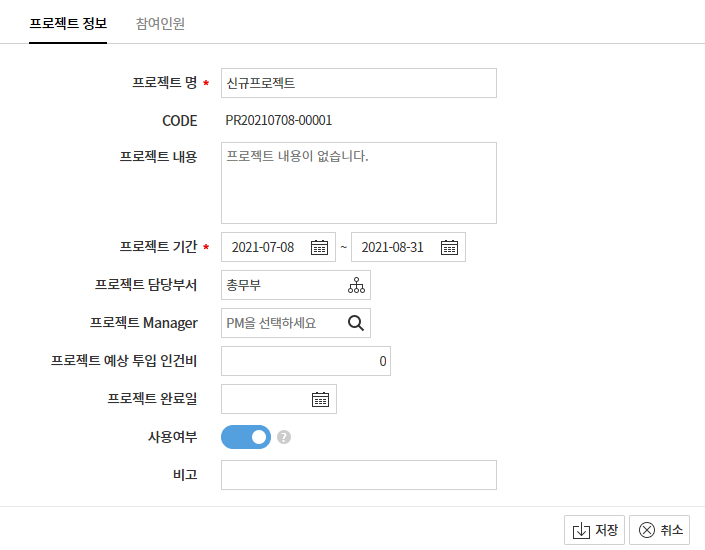The height and width of the screenshot is (550, 705).
Task: Click the 비고 remarks input field
Action: 358,475
